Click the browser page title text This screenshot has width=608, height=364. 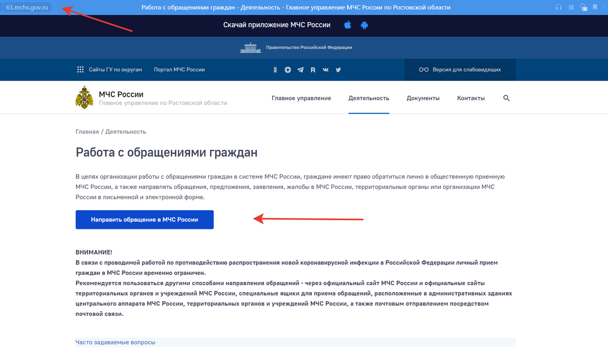[295, 7]
